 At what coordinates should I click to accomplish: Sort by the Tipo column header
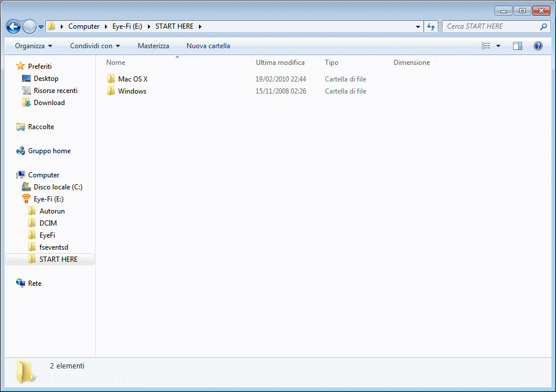point(332,63)
